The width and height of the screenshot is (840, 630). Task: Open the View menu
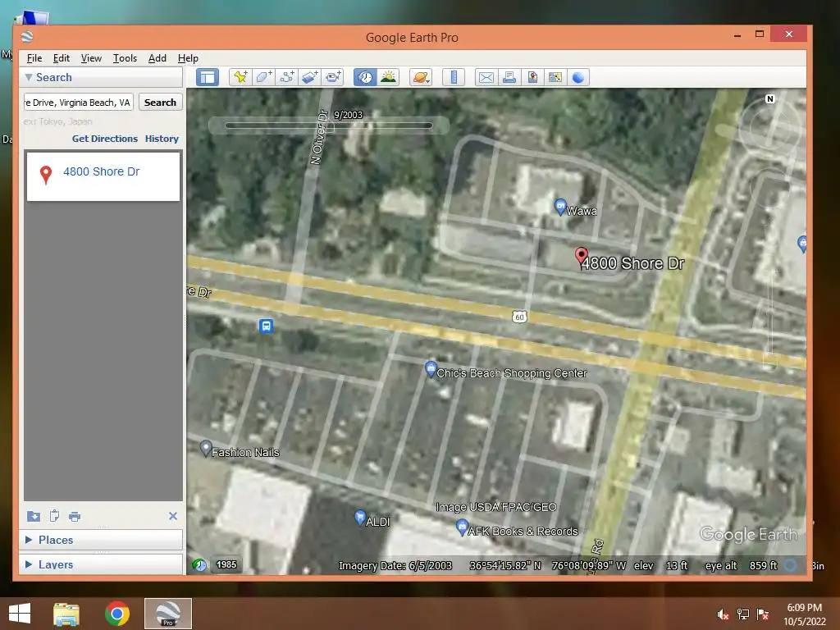(91, 58)
